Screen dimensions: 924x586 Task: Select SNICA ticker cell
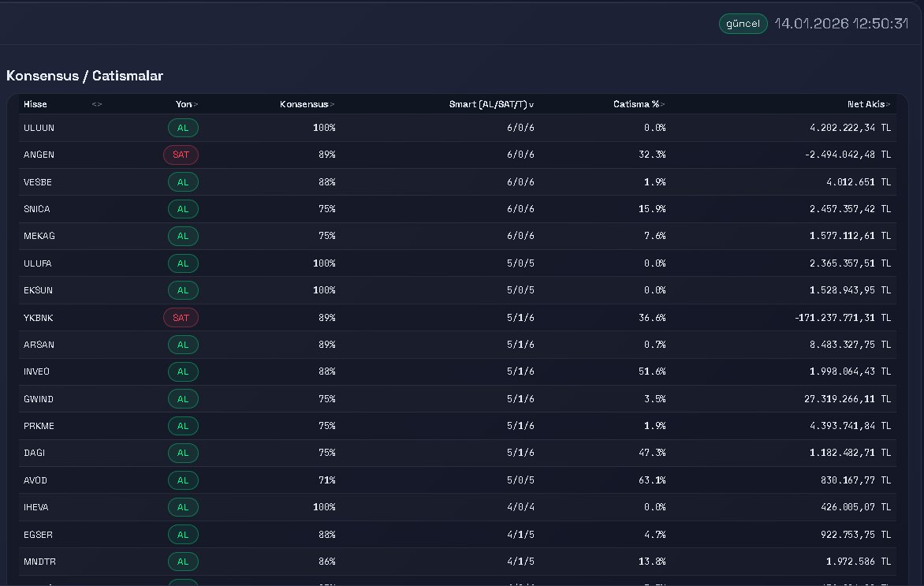(x=36, y=209)
